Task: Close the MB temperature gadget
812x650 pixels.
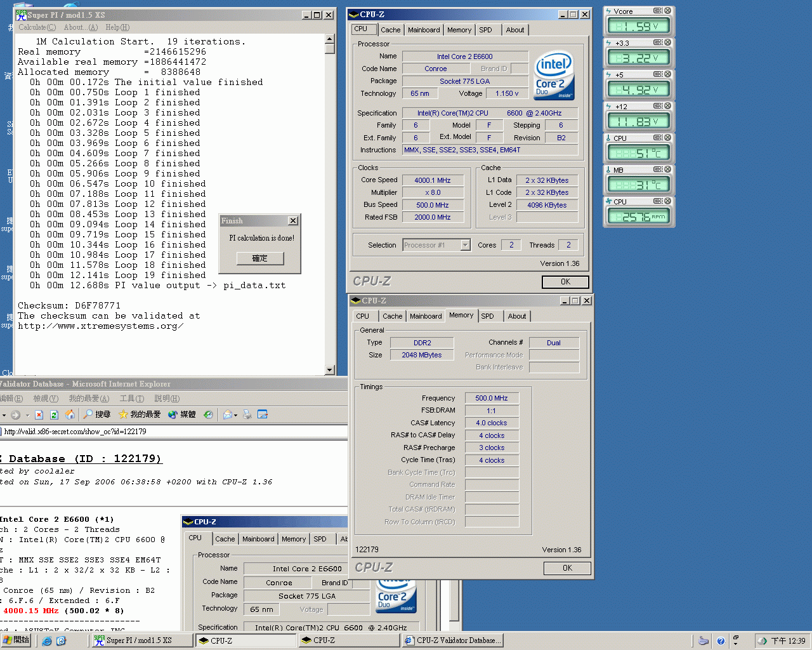Action: point(667,169)
